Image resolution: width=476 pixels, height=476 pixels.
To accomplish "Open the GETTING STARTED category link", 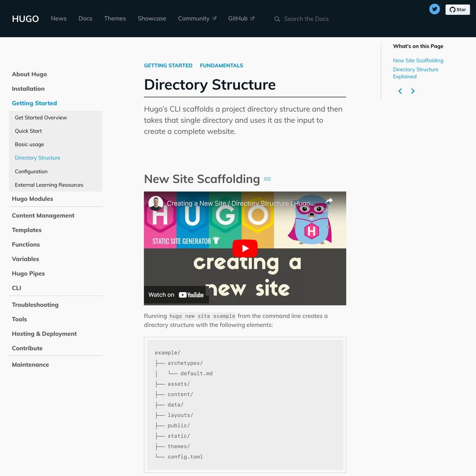I will click(x=168, y=66).
